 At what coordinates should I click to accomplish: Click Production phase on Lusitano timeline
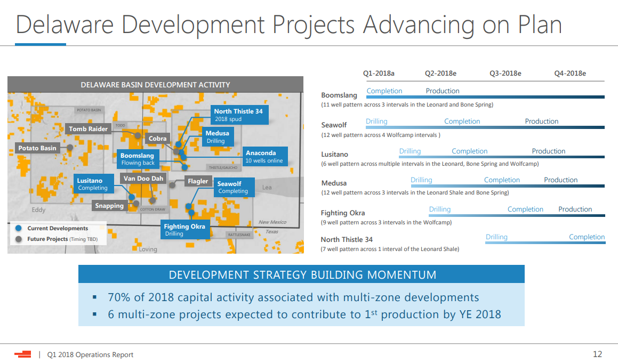point(548,151)
